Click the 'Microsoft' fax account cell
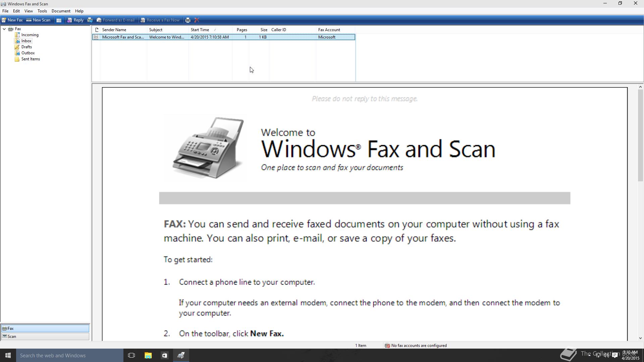This screenshot has height=362, width=644. coord(327,37)
